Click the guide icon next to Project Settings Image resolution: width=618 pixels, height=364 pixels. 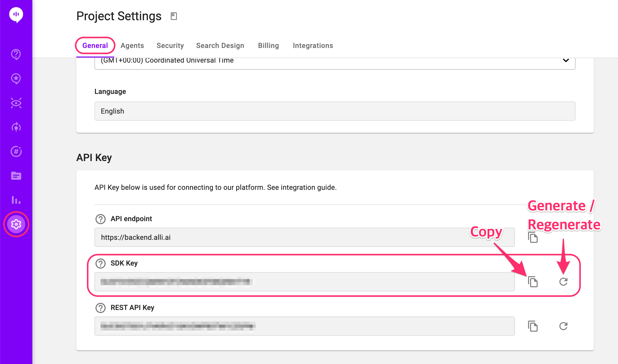pos(174,16)
